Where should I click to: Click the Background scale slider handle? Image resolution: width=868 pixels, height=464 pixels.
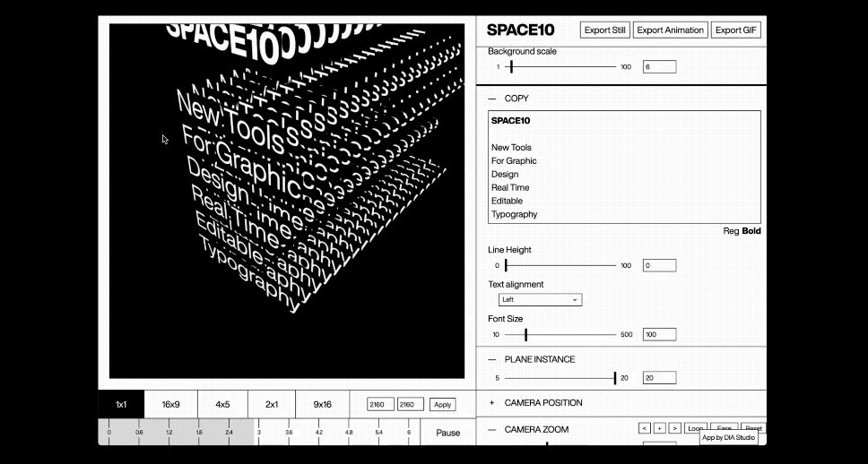tap(511, 67)
